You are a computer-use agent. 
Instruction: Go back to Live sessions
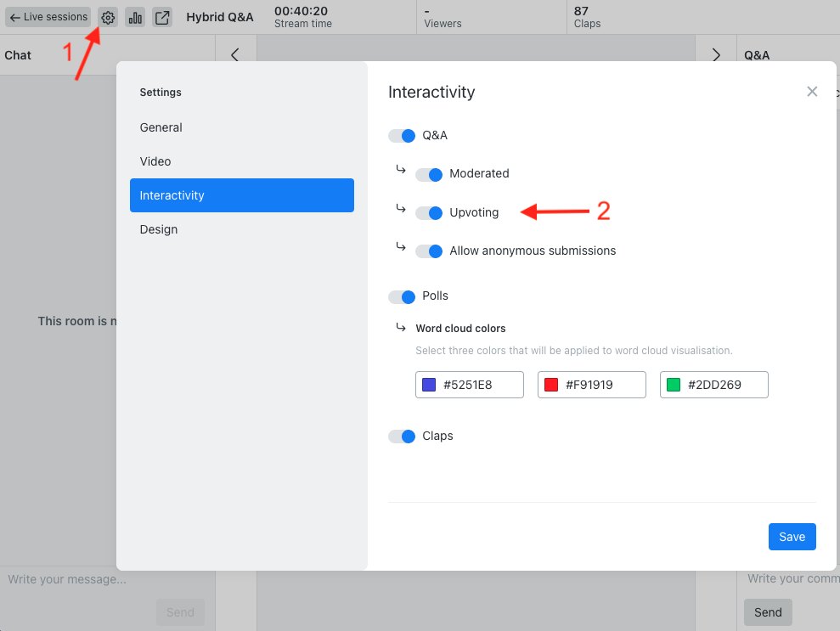pos(48,17)
